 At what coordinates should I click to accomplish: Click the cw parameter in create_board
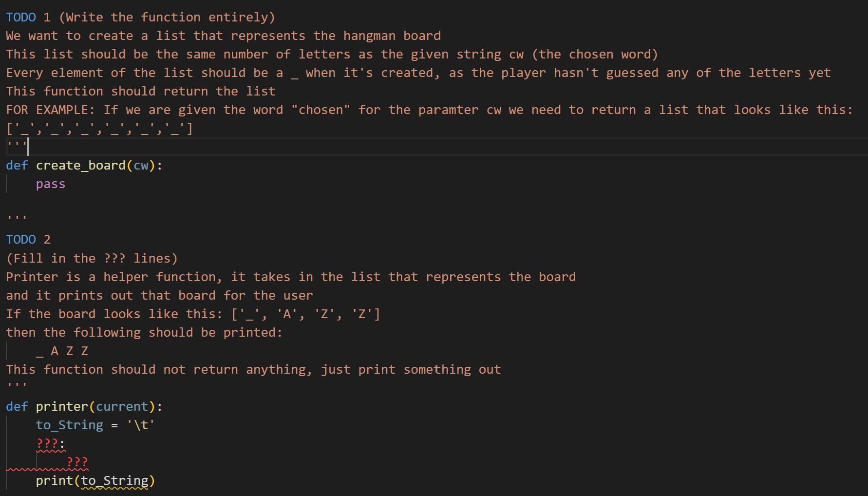coord(141,166)
